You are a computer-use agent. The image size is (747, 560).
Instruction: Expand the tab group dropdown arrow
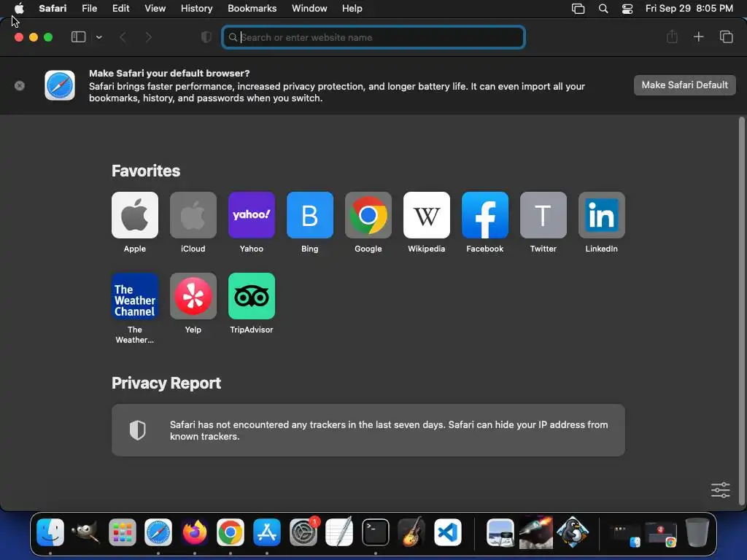[99, 37]
